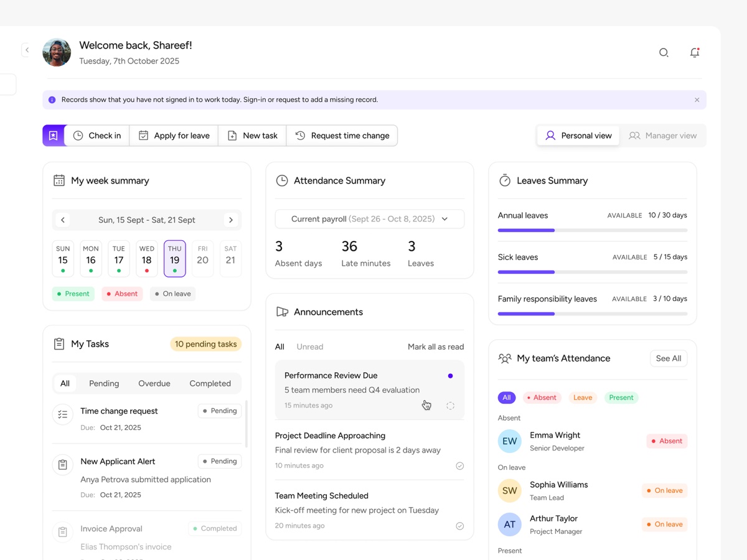Select MON 16 day card
This screenshot has height=560, width=747.
coord(91,258)
